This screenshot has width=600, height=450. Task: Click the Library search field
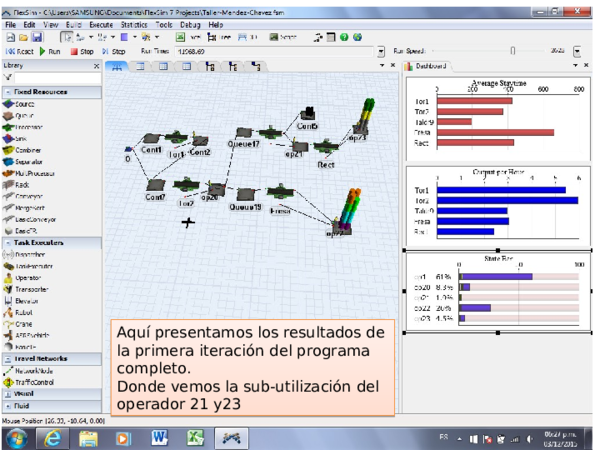pos(57,78)
